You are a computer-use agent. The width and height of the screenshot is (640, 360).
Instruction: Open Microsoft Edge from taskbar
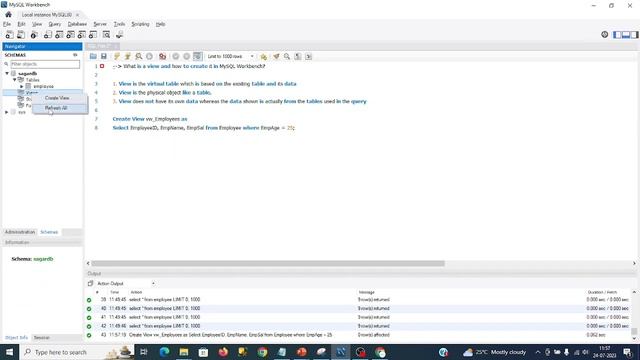click(x=164, y=352)
